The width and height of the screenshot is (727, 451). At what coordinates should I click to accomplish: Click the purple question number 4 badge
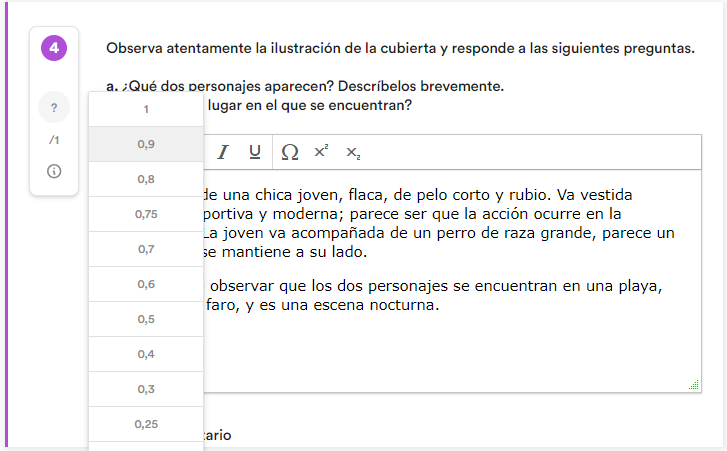54,48
